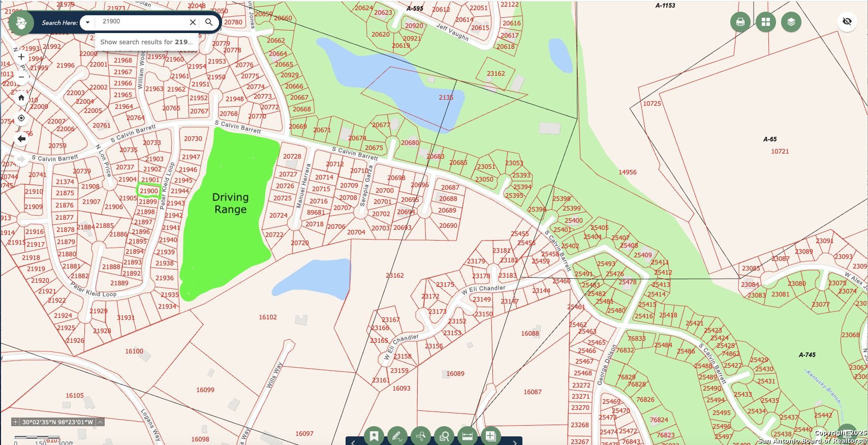Screen dimensions: 868x445
Task: Clear the search text 21900
Action: (193, 22)
